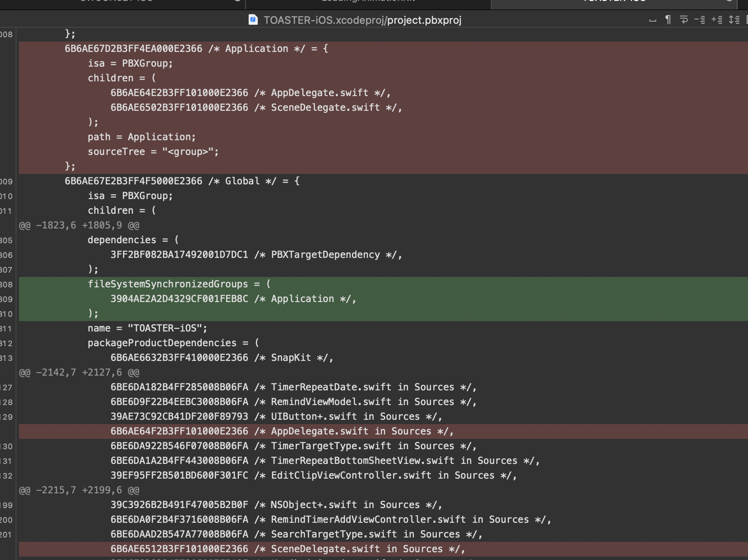Toggle word wrap icon in diff toolbar
Image resolution: width=748 pixels, height=560 pixels.
[x=684, y=20]
